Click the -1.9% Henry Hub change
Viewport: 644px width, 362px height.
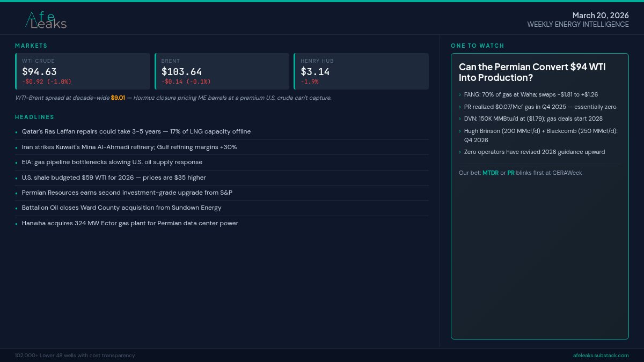310,82
